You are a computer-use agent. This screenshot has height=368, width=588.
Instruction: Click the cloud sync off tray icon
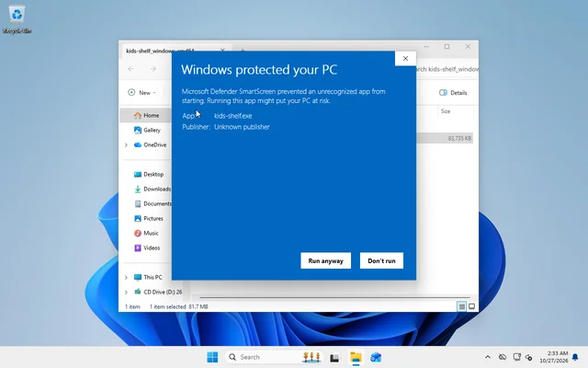(x=503, y=357)
